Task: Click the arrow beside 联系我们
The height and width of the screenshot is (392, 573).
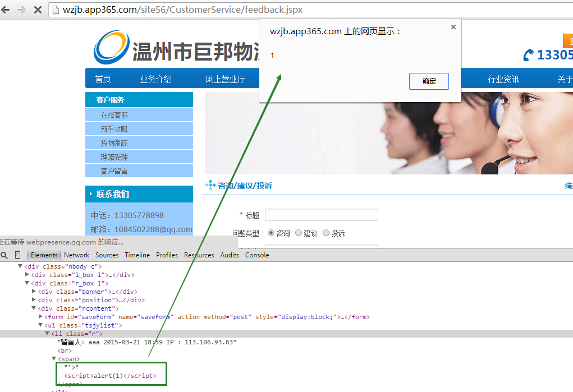Action: (x=91, y=194)
